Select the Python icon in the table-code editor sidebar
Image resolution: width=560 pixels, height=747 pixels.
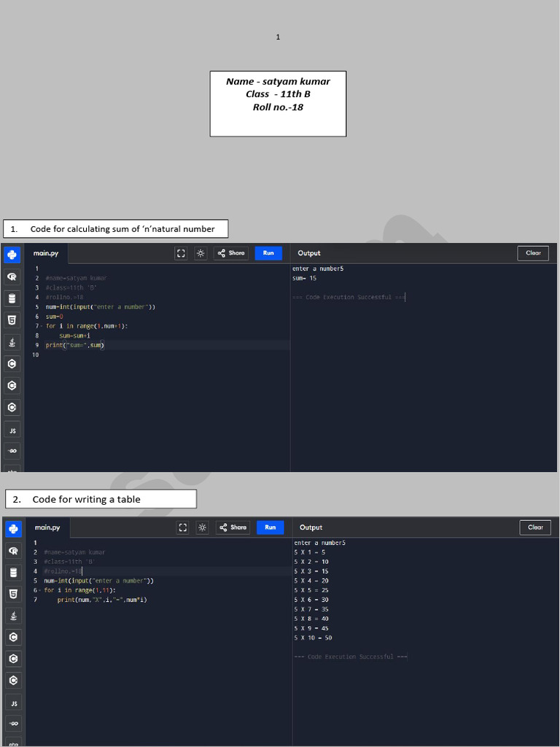click(14, 529)
